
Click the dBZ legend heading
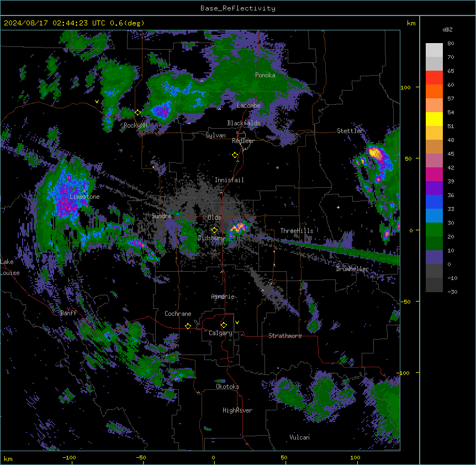447,30
